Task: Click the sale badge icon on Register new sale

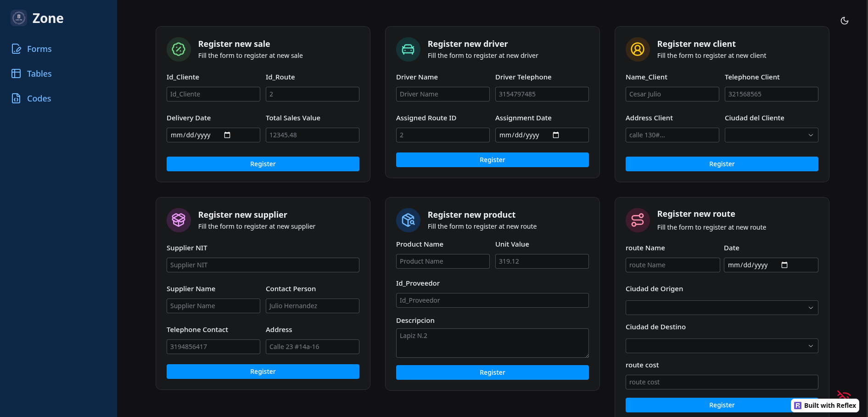Action: 179,49
